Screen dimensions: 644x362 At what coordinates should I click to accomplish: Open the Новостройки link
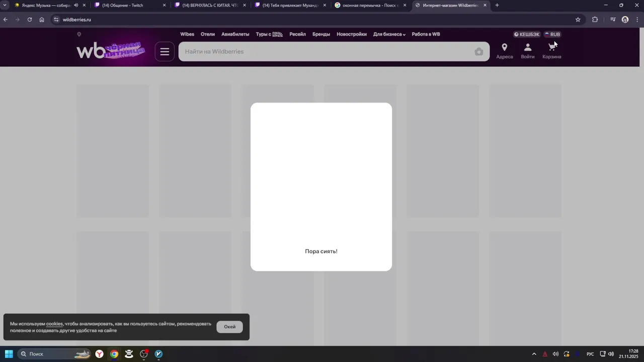tap(352, 34)
